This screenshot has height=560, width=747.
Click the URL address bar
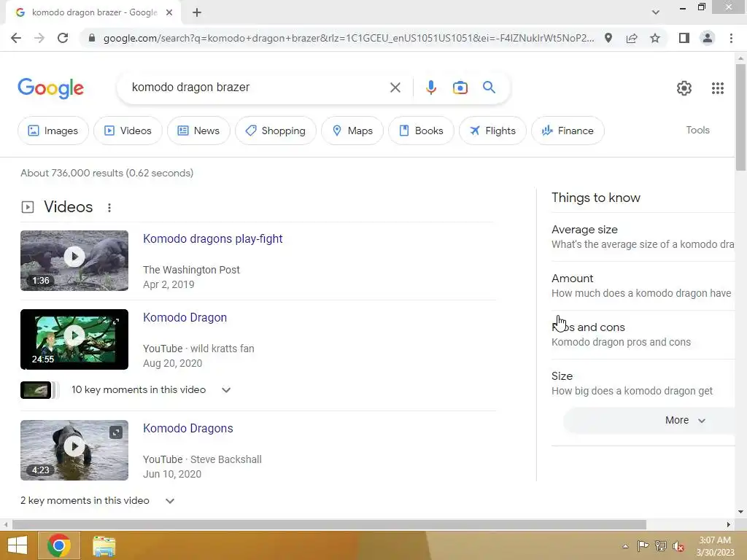348,38
